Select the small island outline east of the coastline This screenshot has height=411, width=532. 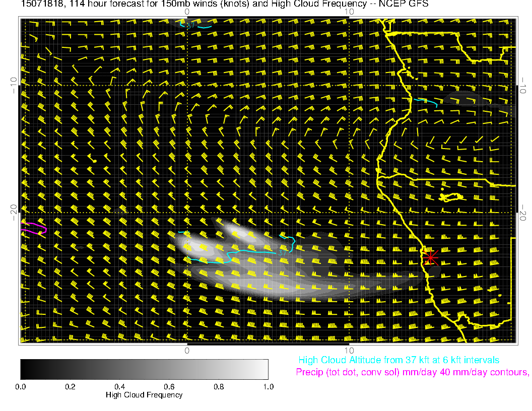pos(451,196)
